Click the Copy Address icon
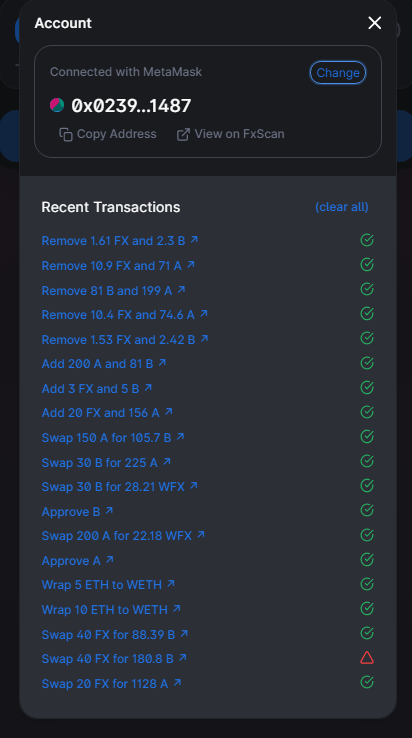This screenshot has height=738, width=412. (x=66, y=135)
